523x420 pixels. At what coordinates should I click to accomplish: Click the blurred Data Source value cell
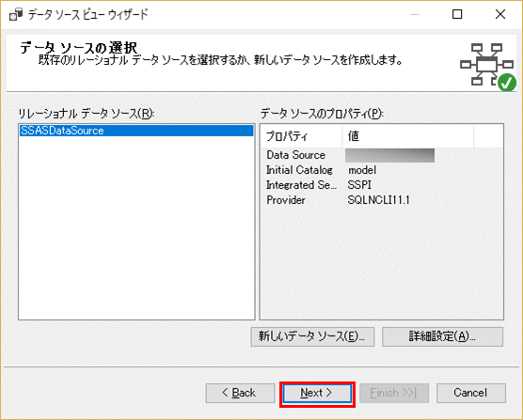pyautogui.click(x=390, y=155)
